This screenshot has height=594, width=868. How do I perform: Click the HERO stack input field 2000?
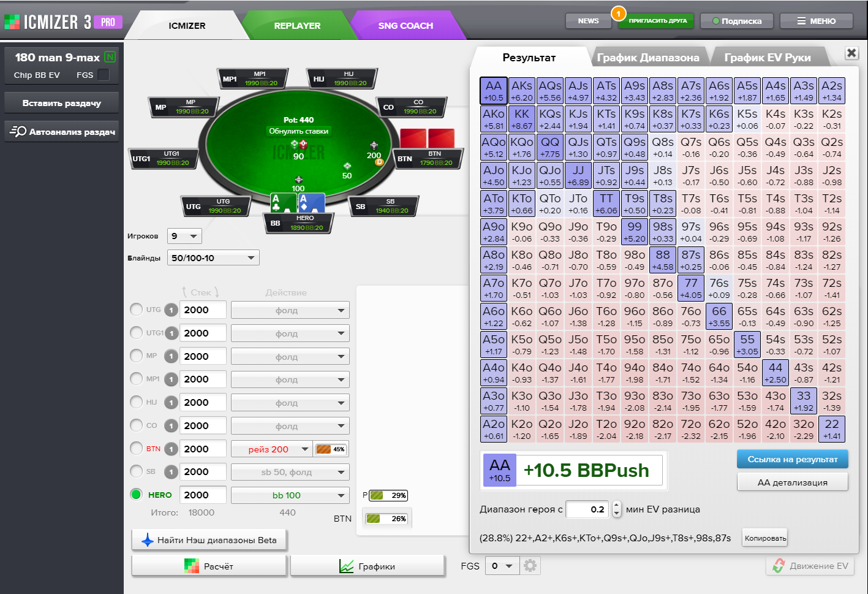(x=203, y=495)
